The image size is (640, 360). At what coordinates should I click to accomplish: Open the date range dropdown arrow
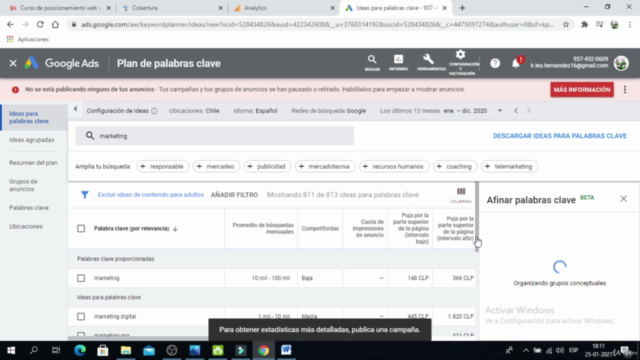pos(500,111)
